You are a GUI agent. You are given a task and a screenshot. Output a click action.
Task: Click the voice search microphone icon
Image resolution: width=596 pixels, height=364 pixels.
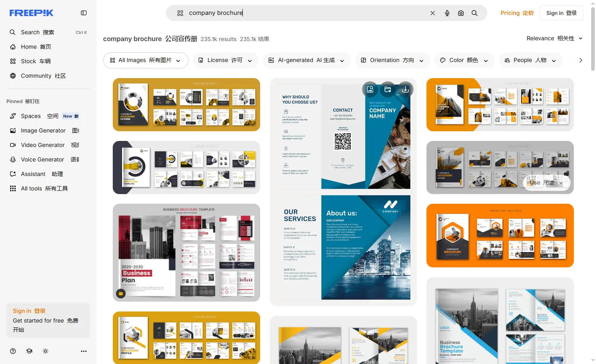pyautogui.click(x=447, y=13)
